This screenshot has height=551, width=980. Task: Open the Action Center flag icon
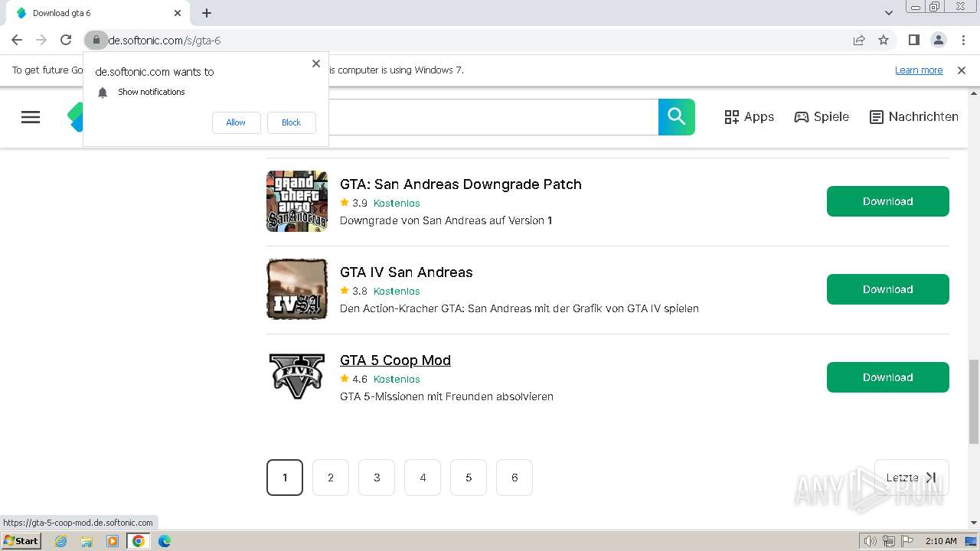coord(906,541)
